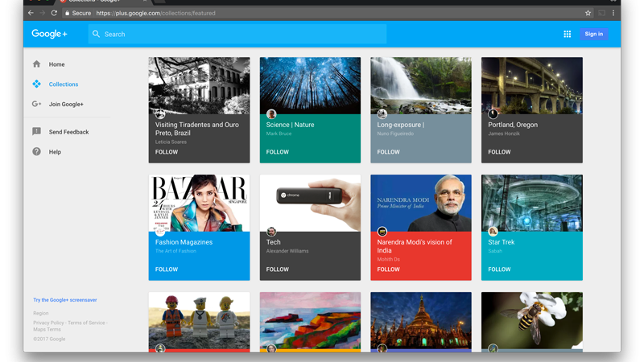Follow the Fashion Magazines collection

click(x=167, y=269)
